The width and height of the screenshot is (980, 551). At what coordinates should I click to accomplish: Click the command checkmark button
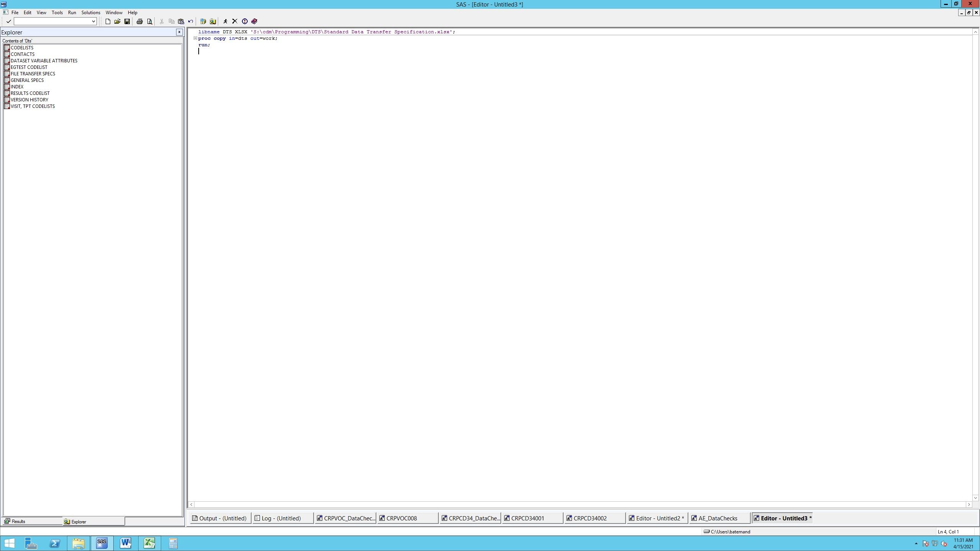[8, 21]
